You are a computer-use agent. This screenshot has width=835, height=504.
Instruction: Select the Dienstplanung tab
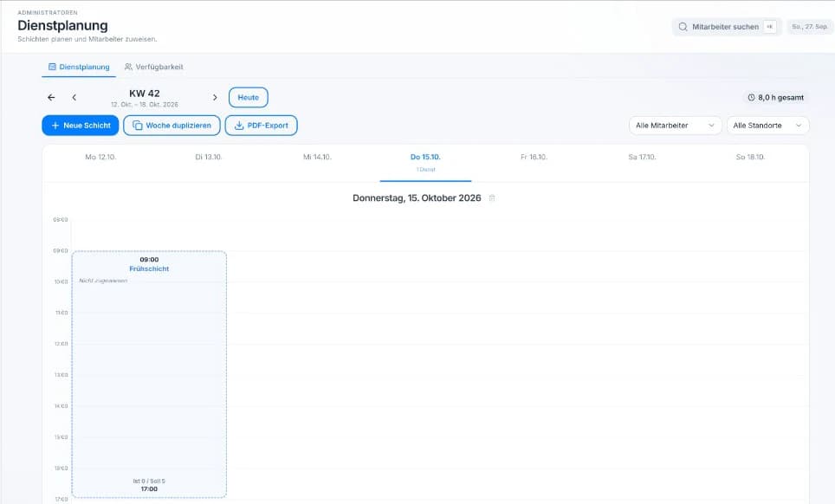coord(79,67)
